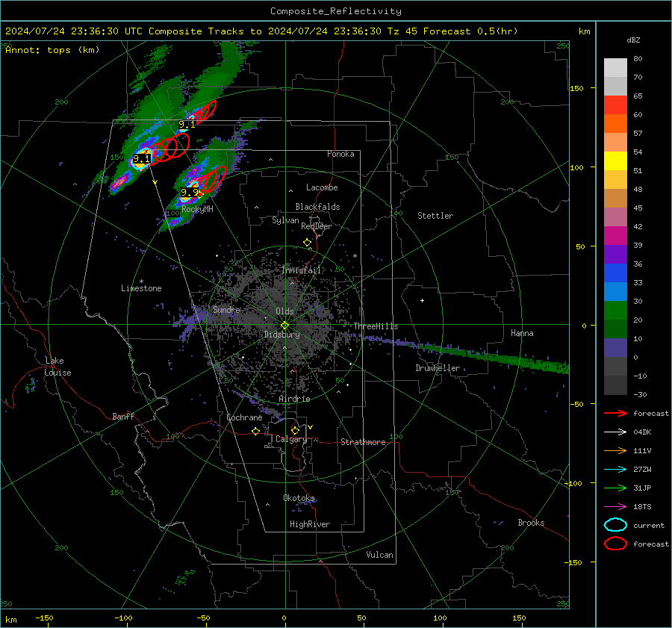Click the red forecast arrow in the legend
The height and width of the screenshot is (628, 672).
[x=615, y=413]
